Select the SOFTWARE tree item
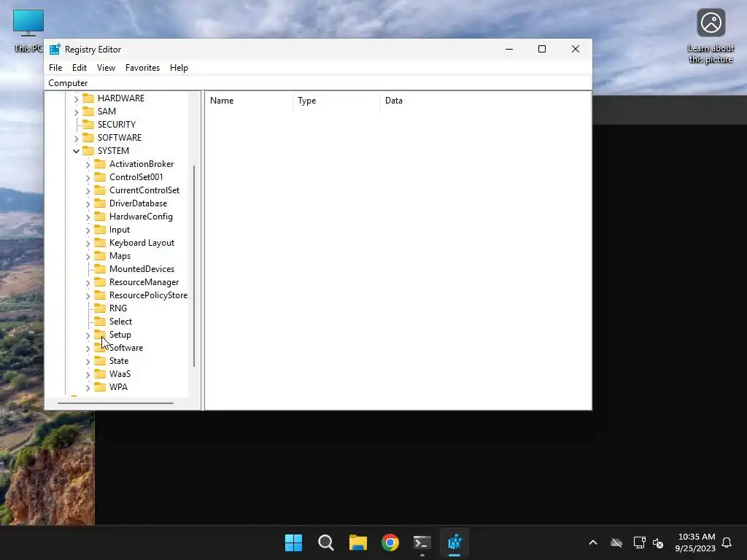This screenshot has height=560, width=747. [x=120, y=138]
